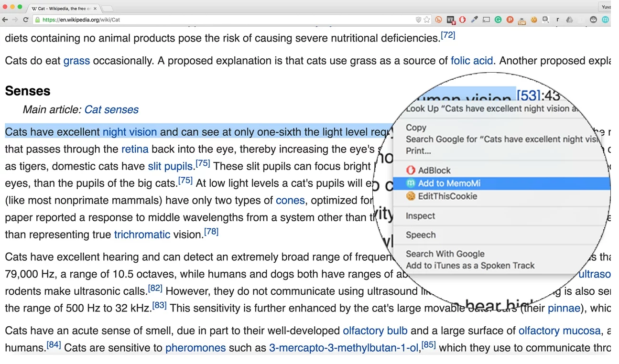Bookmark this page with the star icon
The width and height of the screenshot is (619, 364).
click(x=427, y=20)
